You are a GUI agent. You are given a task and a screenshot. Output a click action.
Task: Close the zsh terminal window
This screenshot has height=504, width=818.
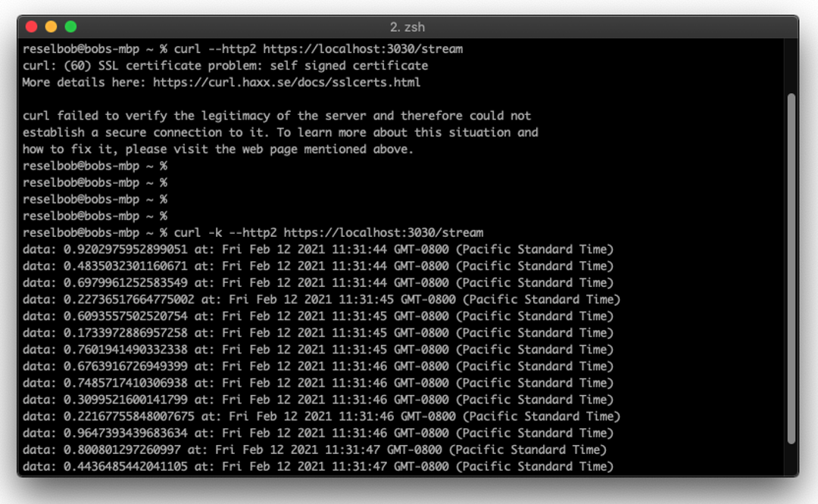click(31, 26)
